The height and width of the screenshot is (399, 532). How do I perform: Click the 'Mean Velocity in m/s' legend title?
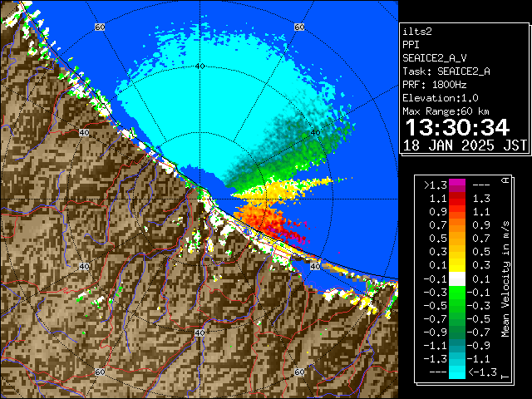(x=505, y=279)
